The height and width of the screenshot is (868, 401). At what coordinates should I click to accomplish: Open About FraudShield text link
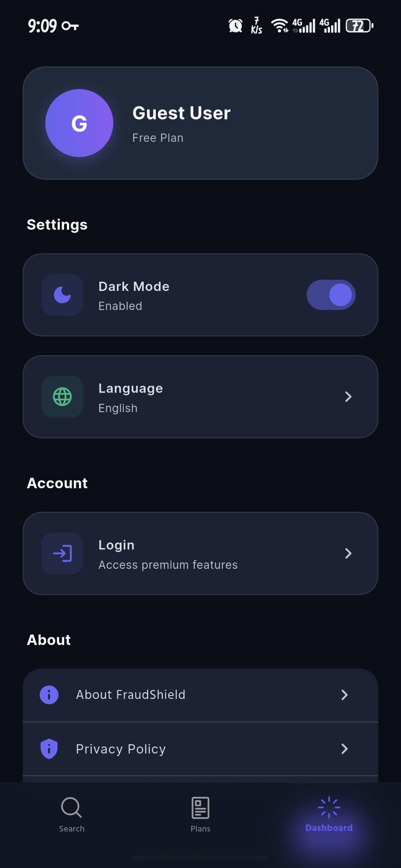click(x=131, y=695)
